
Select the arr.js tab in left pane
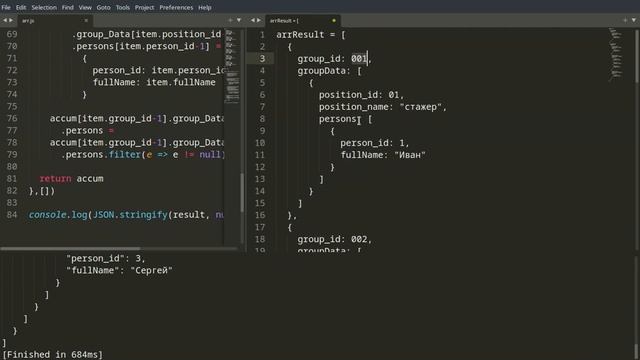pos(54,20)
